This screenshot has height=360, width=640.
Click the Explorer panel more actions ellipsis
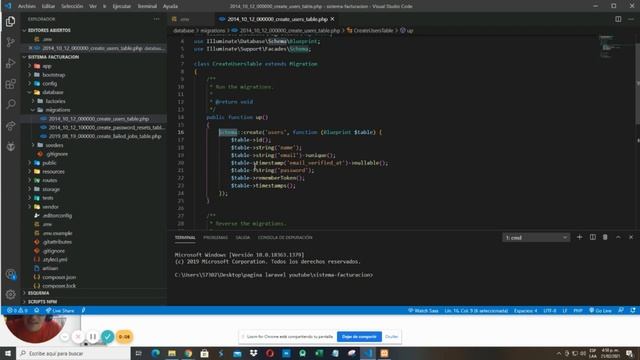click(157, 19)
